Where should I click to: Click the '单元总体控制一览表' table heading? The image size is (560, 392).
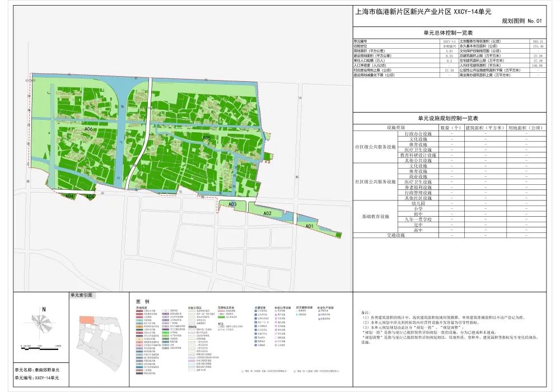[448, 33]
